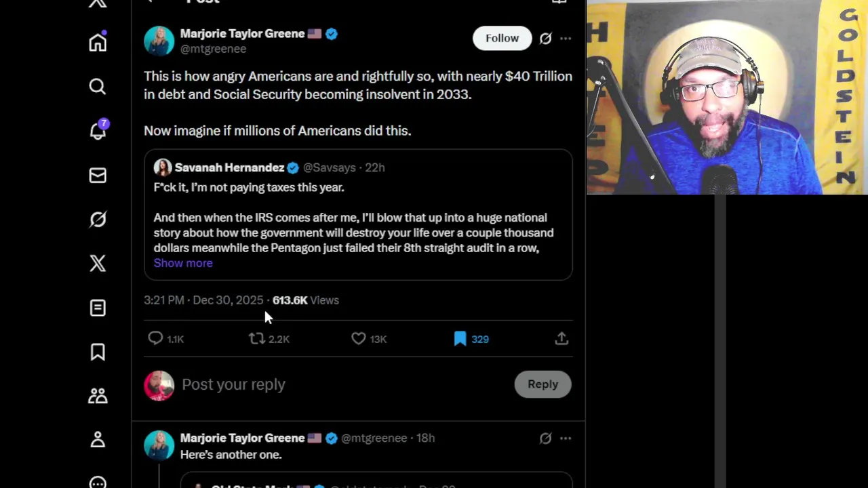Toggle the like heart showing 13K
The height and width of the screenshot is (488, 868).
click(x=359, y=338)
